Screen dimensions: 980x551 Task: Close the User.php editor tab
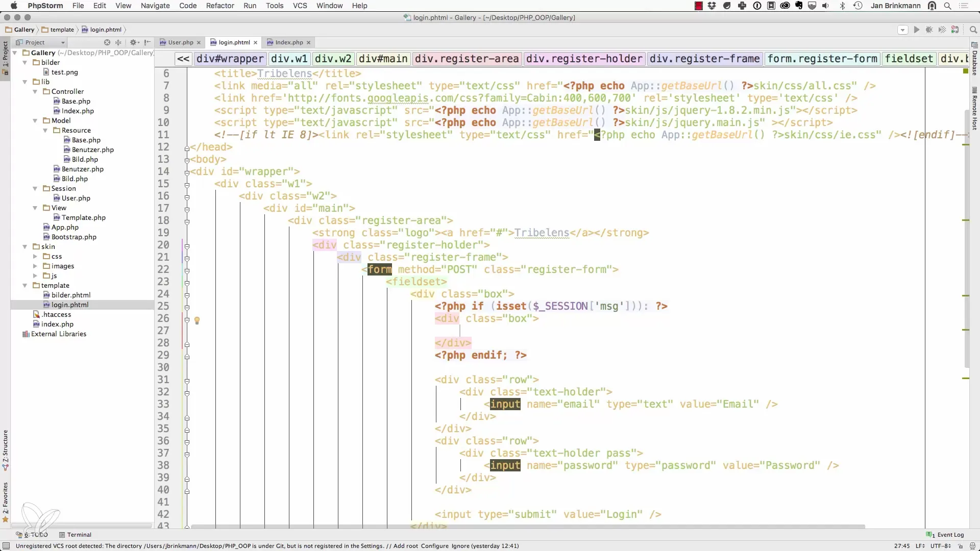pyautogui.click(x=199, y=42)
